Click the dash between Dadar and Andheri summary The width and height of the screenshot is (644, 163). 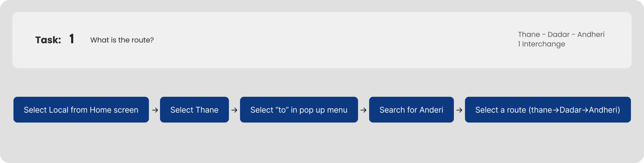pos(573,35)
